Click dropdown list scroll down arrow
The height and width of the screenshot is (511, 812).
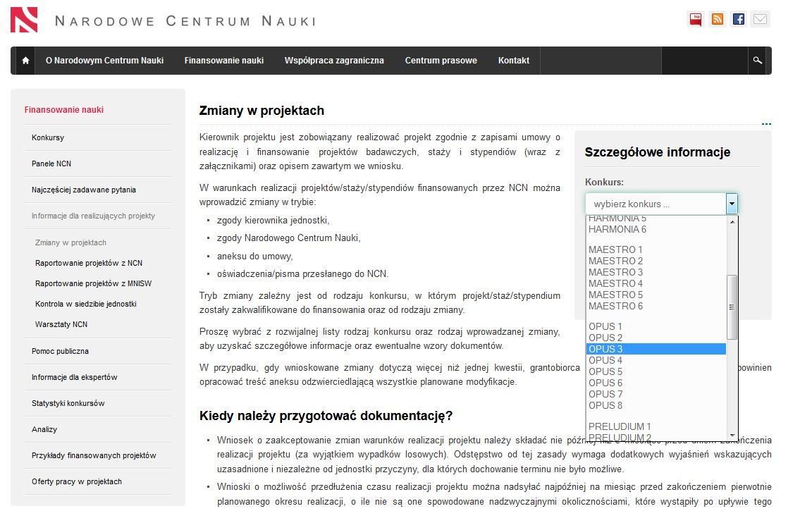pyautogui.click(x=732, y=435)
